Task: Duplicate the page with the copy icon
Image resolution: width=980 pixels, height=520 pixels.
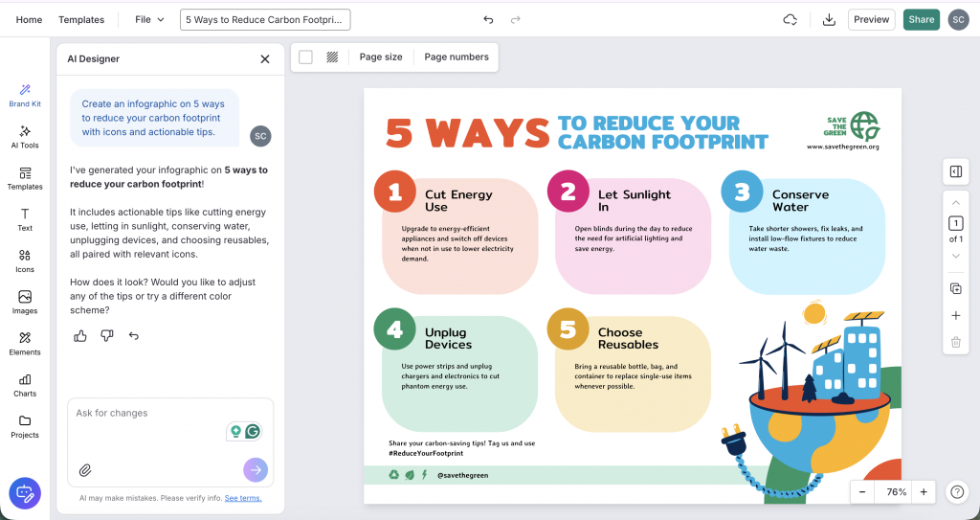Action: pyautogui.click(x=956, y=288)
